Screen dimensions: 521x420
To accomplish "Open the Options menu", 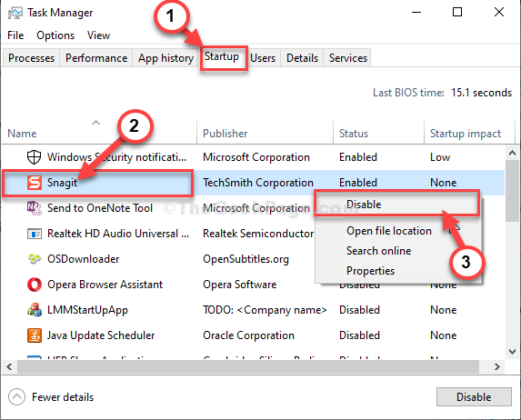I will [55, 35].
